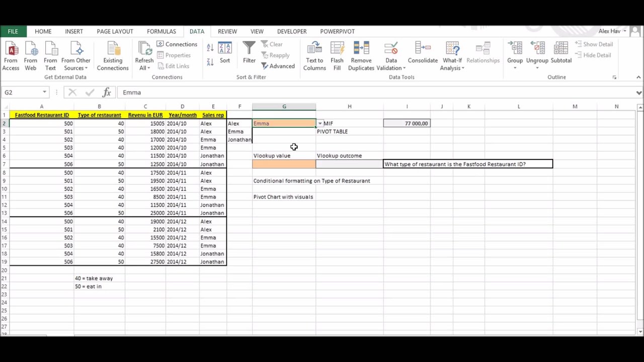Switch to the FORMULAS tab
Screen dimensions: 644x362
pos(162,31)
